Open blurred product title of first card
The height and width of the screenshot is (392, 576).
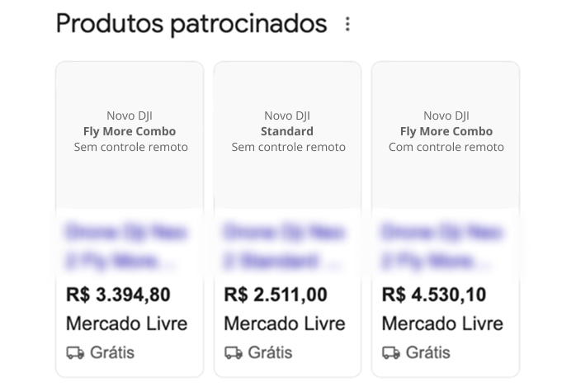coord(125,248)
